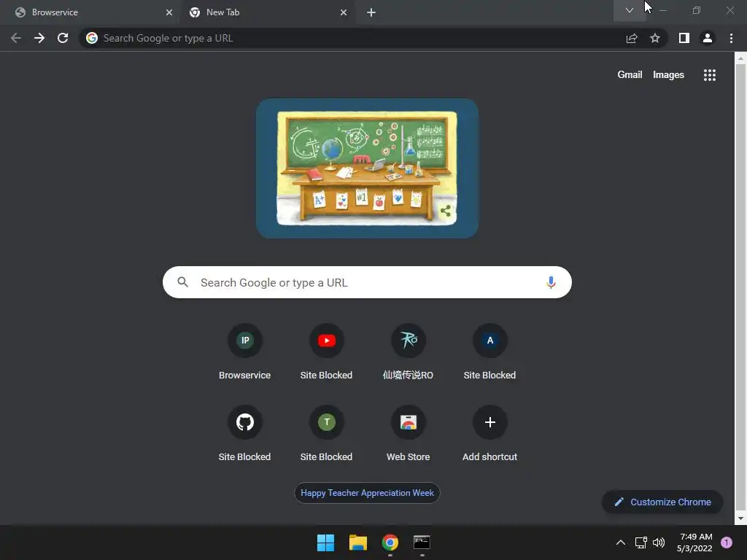Open the Windows Start menu

(x=326, y=542)
